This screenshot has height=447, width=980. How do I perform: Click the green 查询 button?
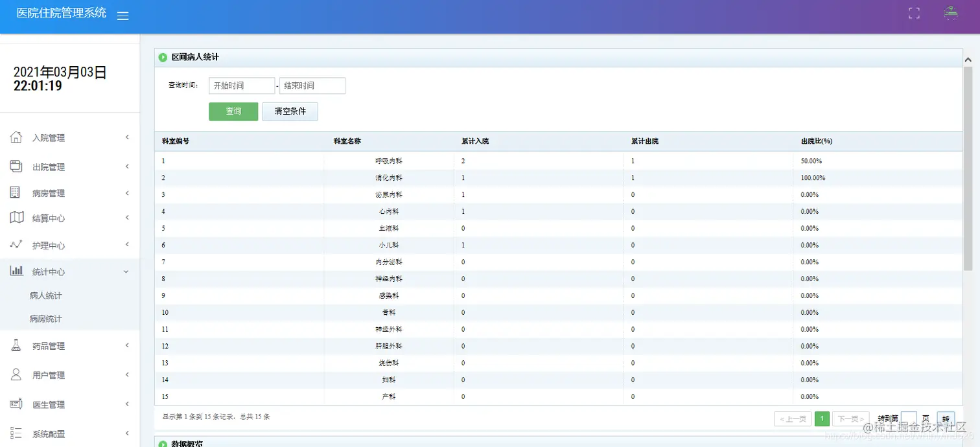coord(233,111)
